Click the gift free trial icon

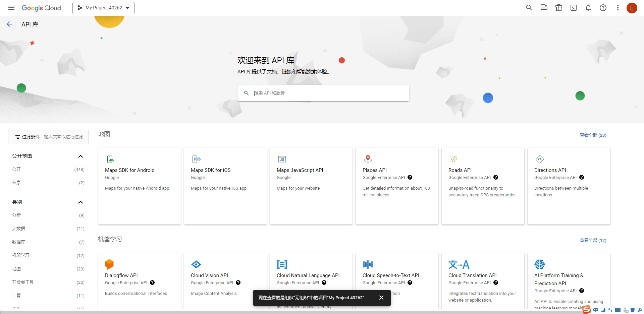(559, 8)
